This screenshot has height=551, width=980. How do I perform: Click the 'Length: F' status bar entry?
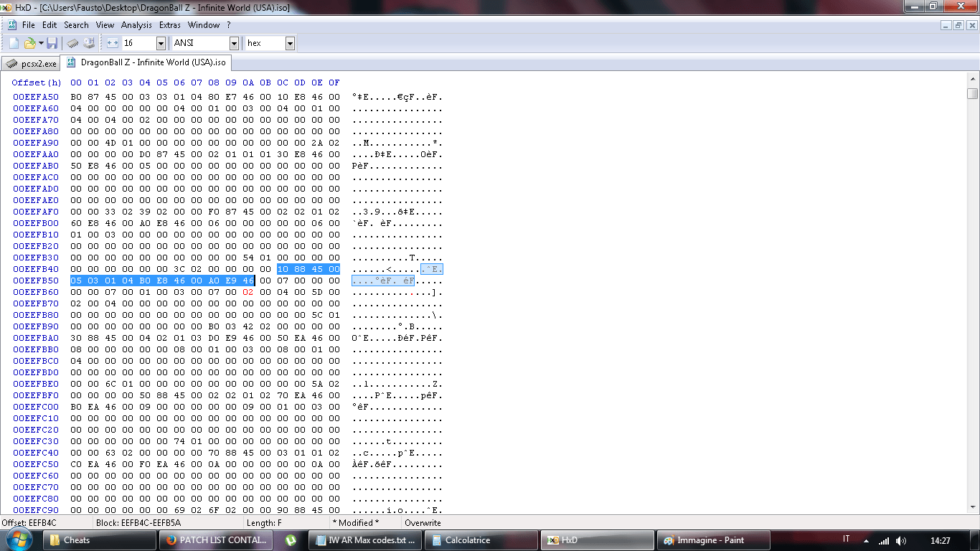pos(264,523)
